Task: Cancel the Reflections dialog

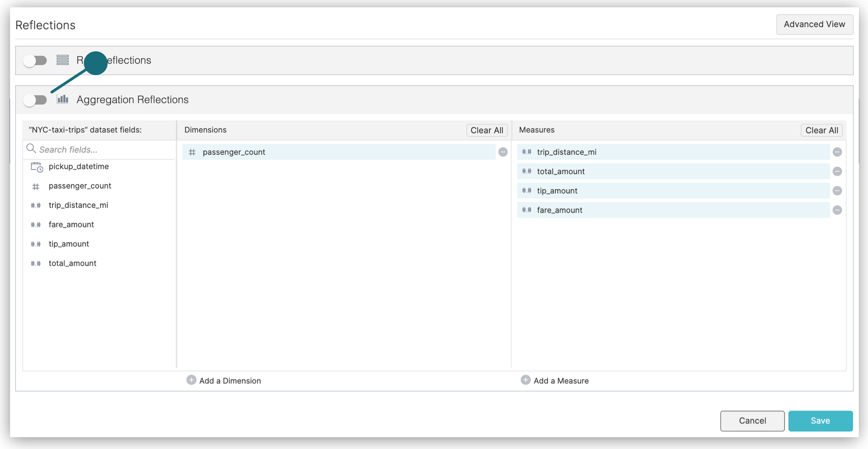Action: [752, 421]
